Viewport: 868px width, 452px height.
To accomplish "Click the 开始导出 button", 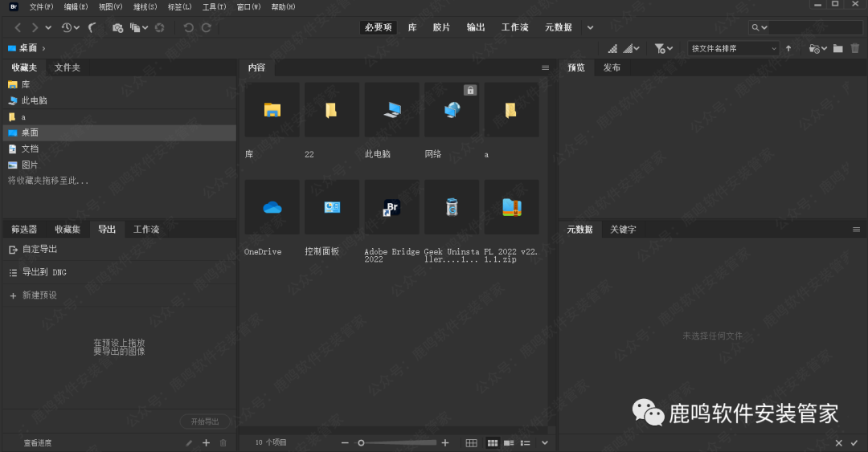I will (x=205, y=421).
